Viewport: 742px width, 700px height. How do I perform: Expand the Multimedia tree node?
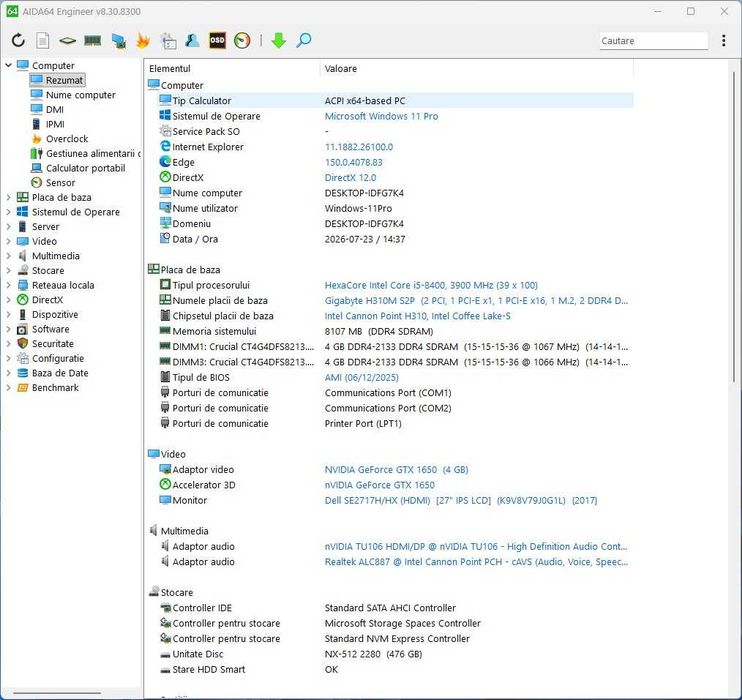coord(8,256)
